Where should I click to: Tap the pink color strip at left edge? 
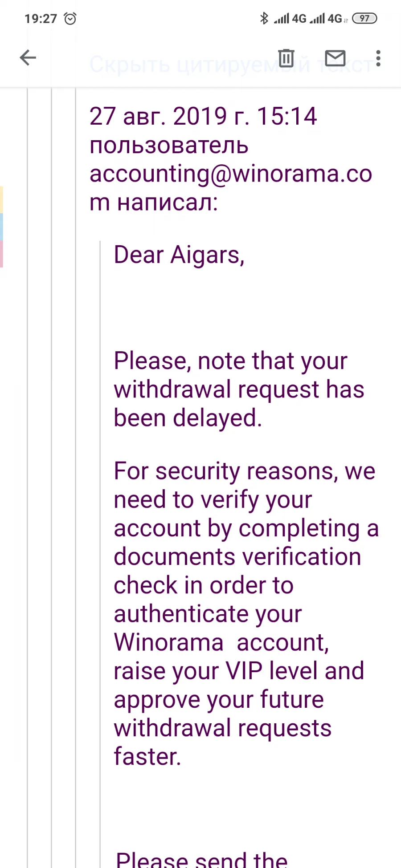(2, 254)
